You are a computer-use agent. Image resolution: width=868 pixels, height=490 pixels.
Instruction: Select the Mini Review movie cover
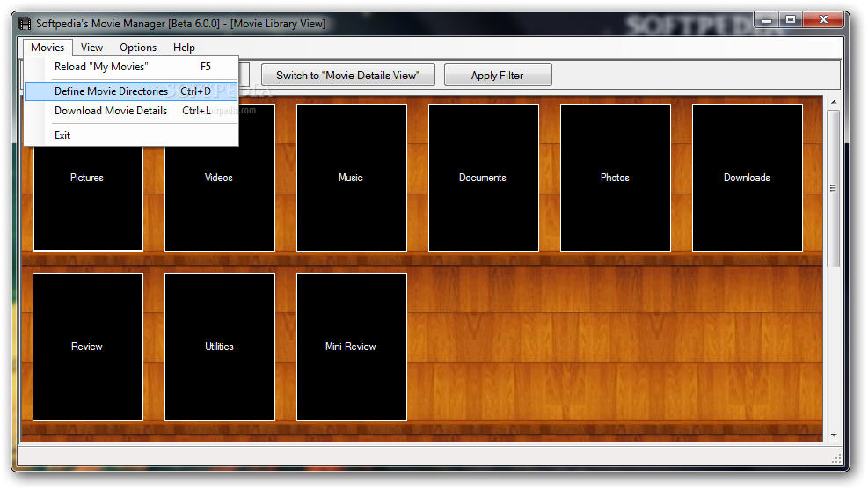pyautogui.click(x=352, y=347)
